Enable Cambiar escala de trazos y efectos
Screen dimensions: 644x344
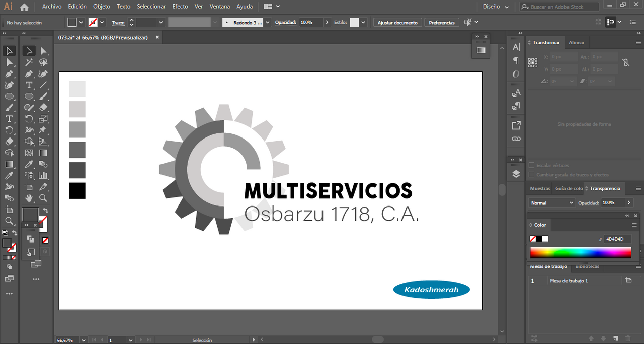(x=532, y=175)
